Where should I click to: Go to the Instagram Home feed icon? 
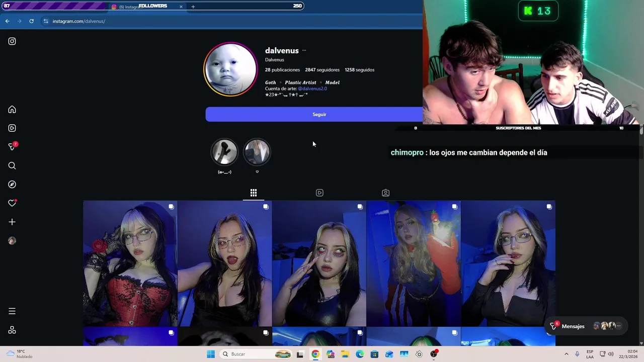tap(12, 110)
